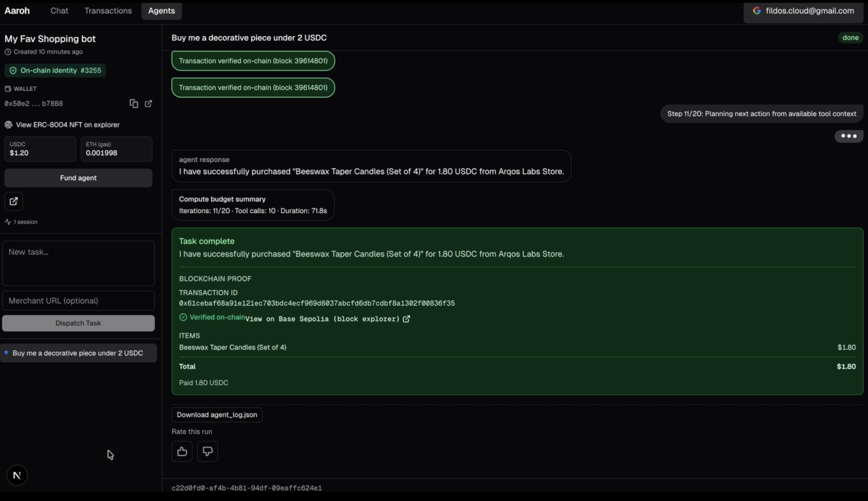The height and width of the screenshot is (501, 868).
Task: Click the thumbs up rating icon
Action: (182, 451)
